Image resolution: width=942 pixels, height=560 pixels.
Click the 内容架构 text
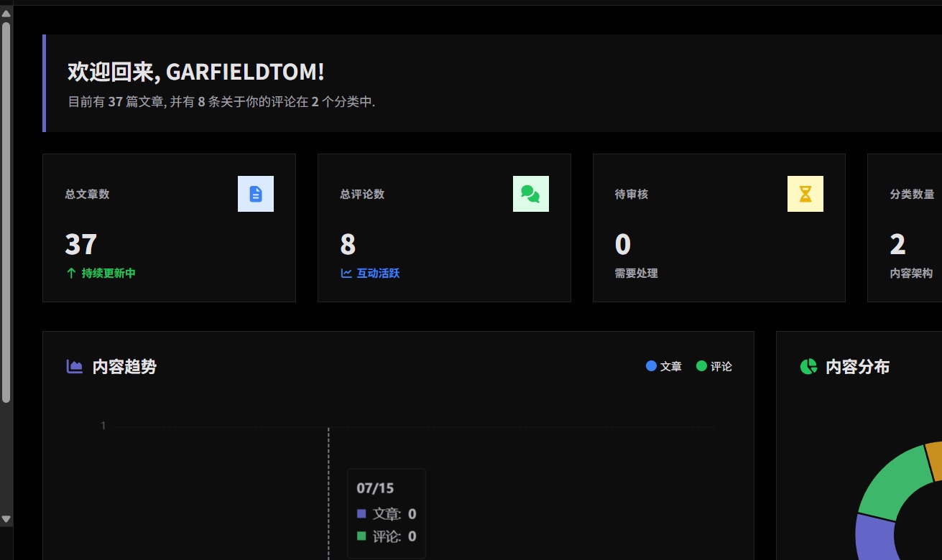tap(911, 274)
